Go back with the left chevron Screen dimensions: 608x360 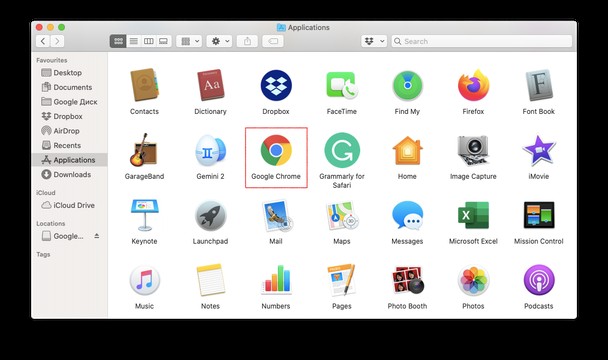point(43,41)
